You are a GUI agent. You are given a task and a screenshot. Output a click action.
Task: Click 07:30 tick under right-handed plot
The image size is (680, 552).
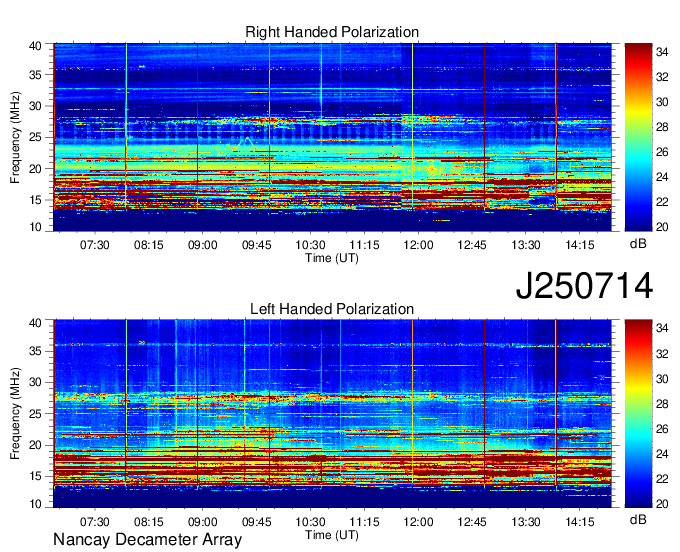(95, 245)
